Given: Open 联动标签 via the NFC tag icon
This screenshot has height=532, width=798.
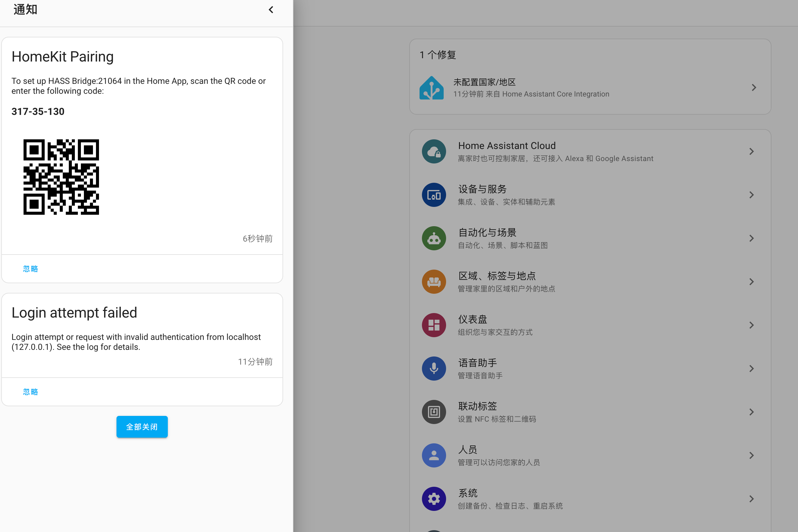Looking at the screenshot, I should (434, 412).
